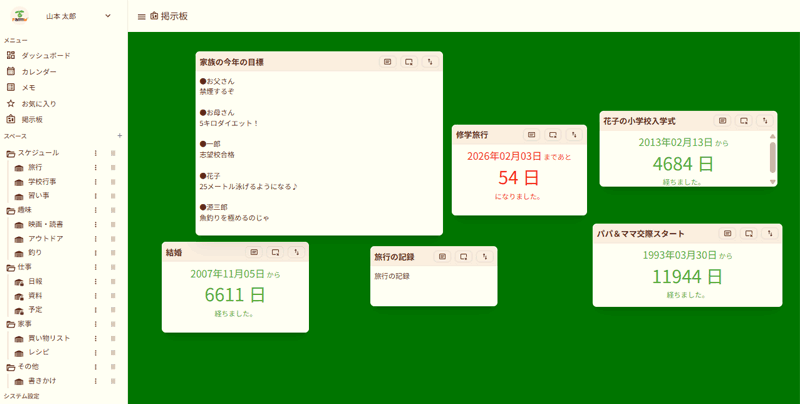Open the note icon on 家族の今年の目標 card
800x404 pixels.
[387, 62]
